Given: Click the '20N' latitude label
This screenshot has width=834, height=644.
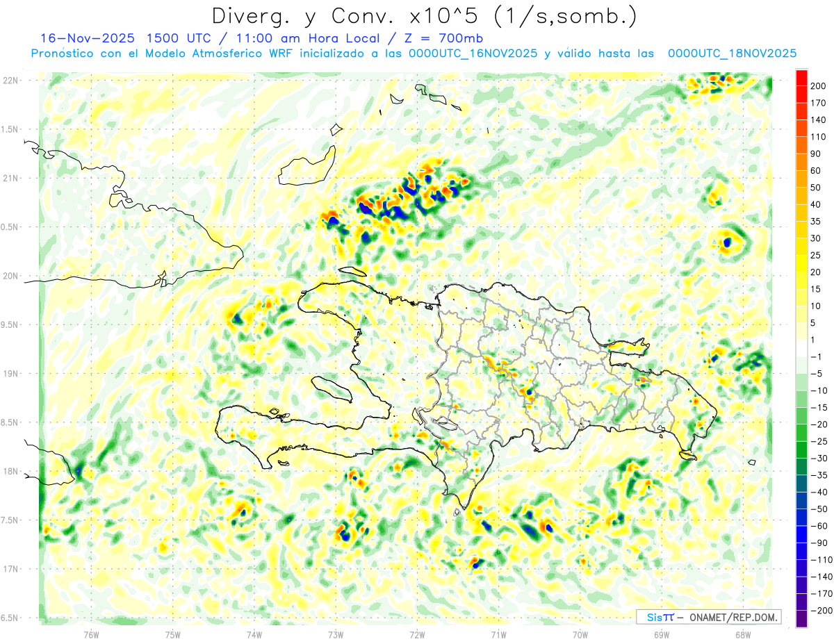Looking at the screenshot, I should tap(10, 276).
